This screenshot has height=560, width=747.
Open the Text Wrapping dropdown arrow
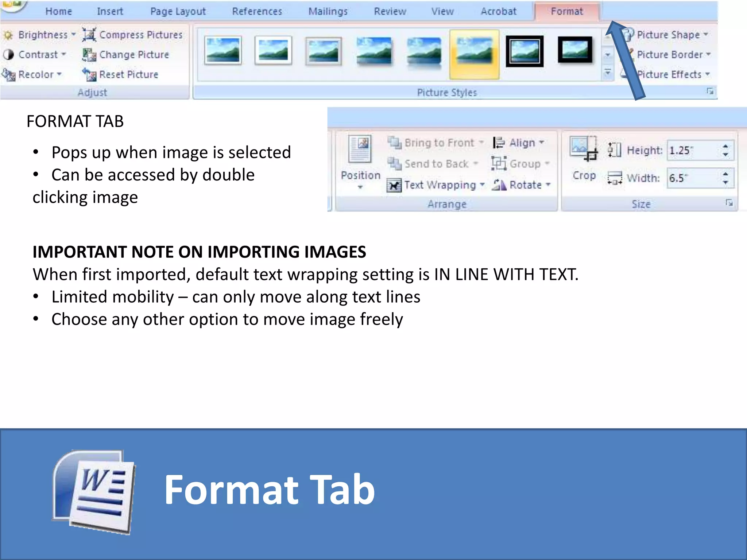pyautogui.click(x=482, y=184)
